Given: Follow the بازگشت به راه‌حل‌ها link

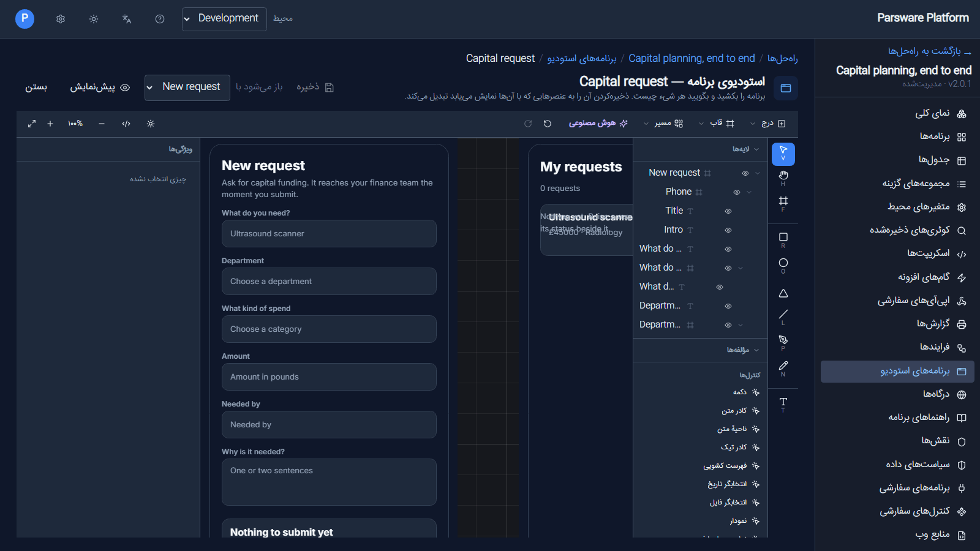Looking at the screenshot, I should point(929,51).
